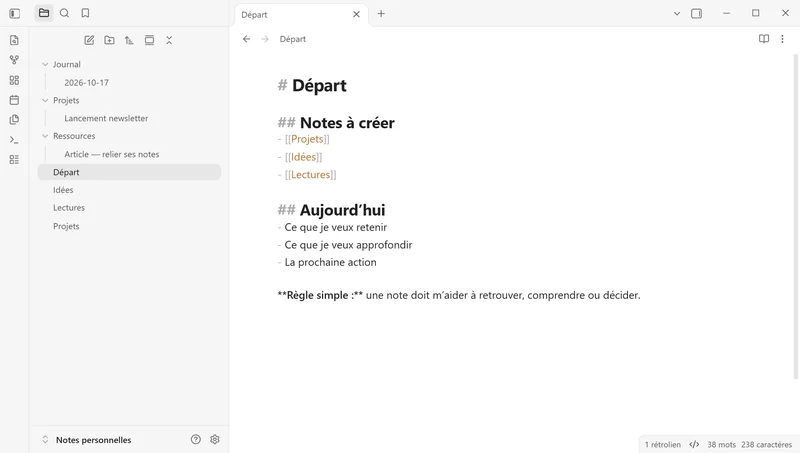The image size is (800, 453).
Task: Click 38 mots word count
Action: click(x=721, y=445)
